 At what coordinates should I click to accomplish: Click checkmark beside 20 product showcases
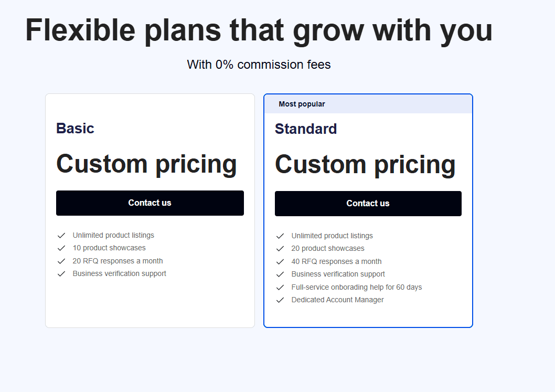coord(280,249)
